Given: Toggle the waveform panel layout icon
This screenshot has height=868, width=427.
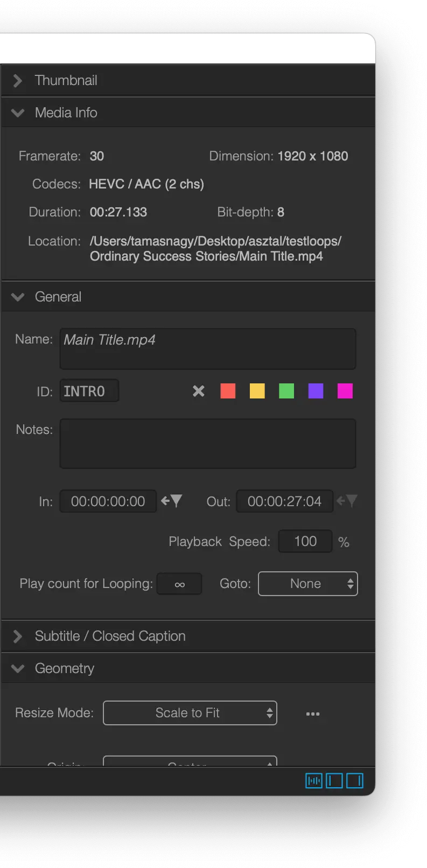Looking at the screenshot, I should 314,780.
